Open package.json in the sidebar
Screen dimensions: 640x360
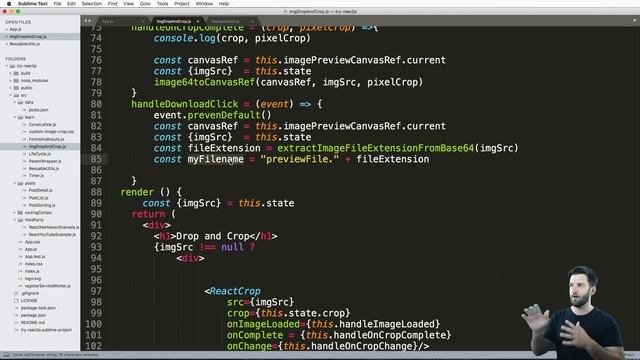click(x=33, y=316)
